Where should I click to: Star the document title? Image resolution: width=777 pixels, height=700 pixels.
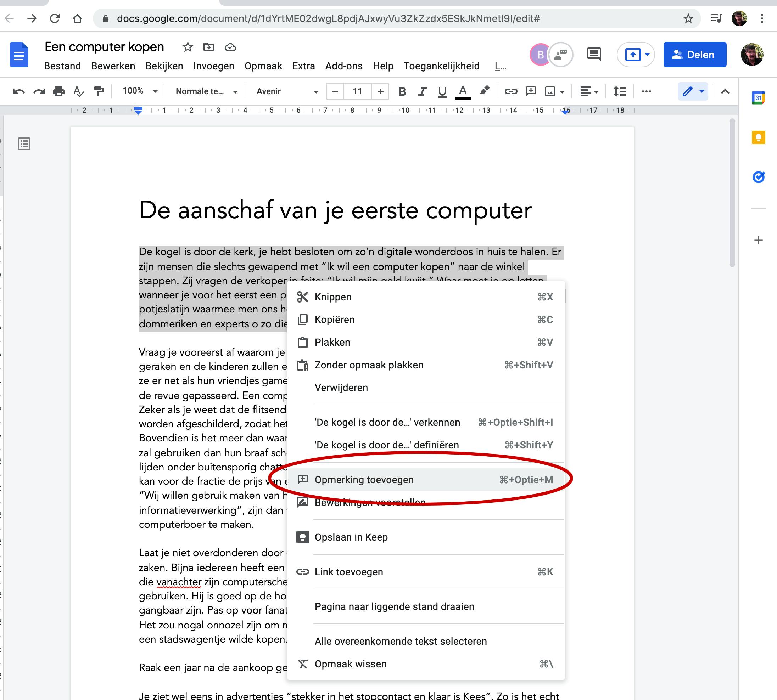[188, 47]
